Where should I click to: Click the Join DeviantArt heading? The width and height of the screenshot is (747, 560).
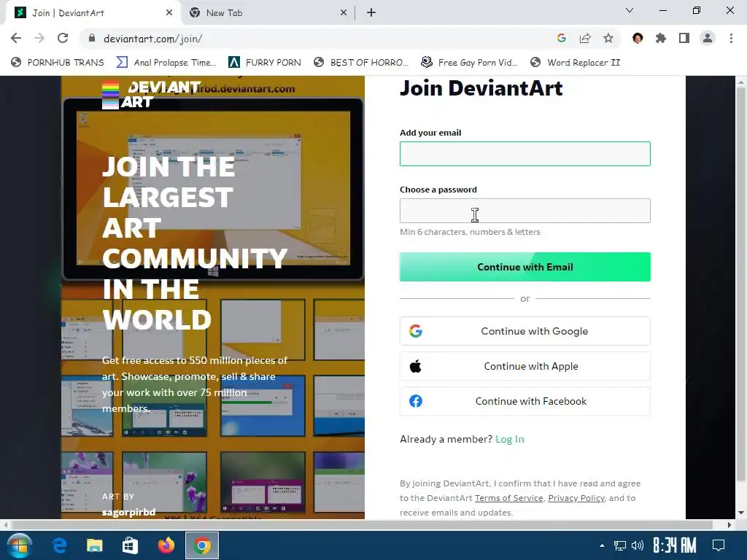tap(481, 88)
